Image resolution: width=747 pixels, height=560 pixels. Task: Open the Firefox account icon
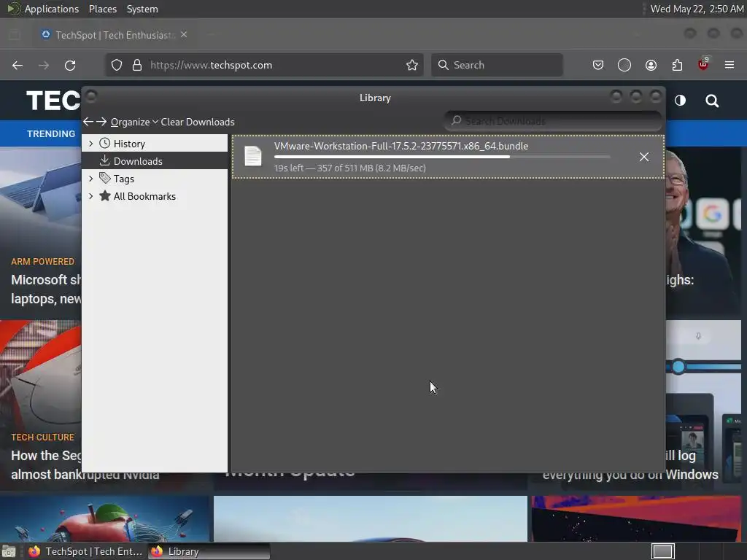[x=651, y=65]
